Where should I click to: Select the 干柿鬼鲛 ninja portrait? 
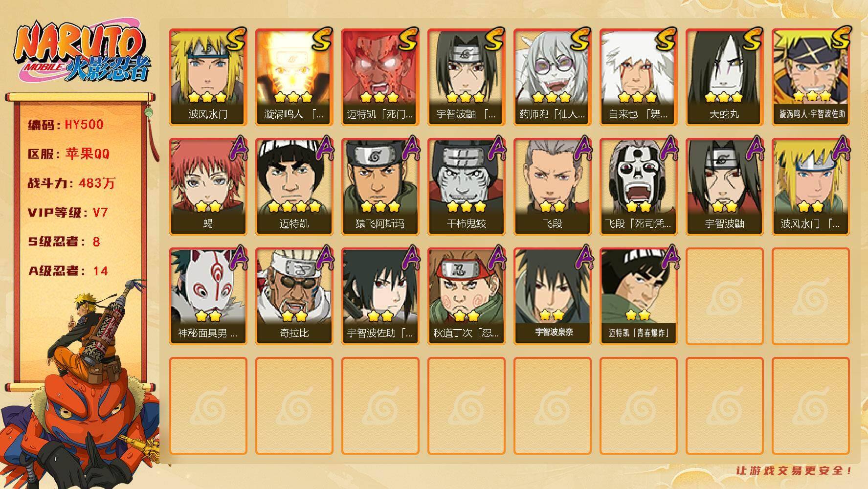tap(466, 187)
